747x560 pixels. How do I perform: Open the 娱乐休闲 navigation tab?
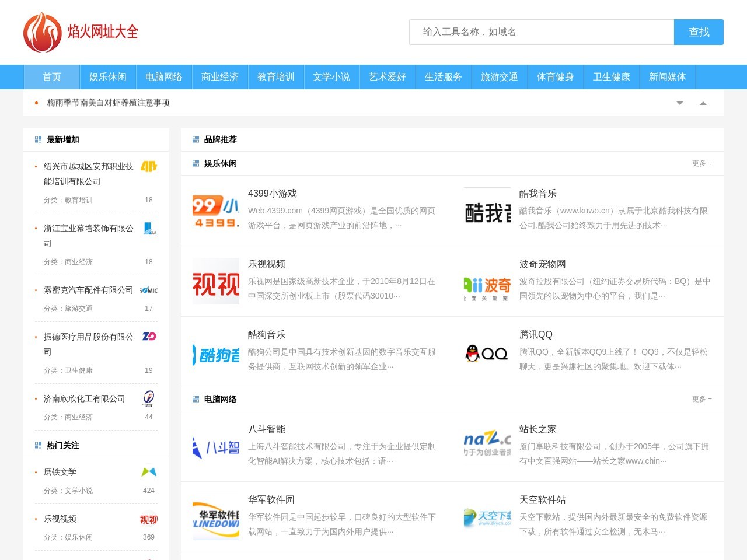coord(108,77)
